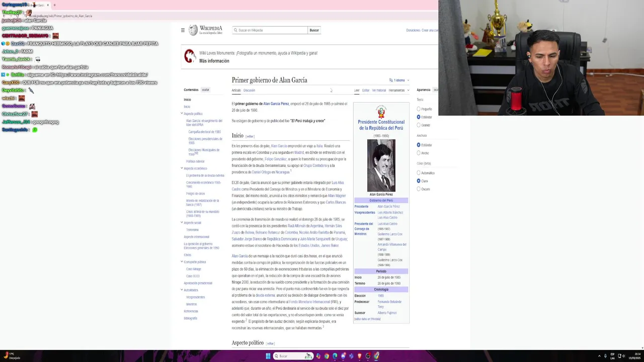Screen dimensions: 644x362
Task: Select Automático color mode
Action: coord(418,173)
